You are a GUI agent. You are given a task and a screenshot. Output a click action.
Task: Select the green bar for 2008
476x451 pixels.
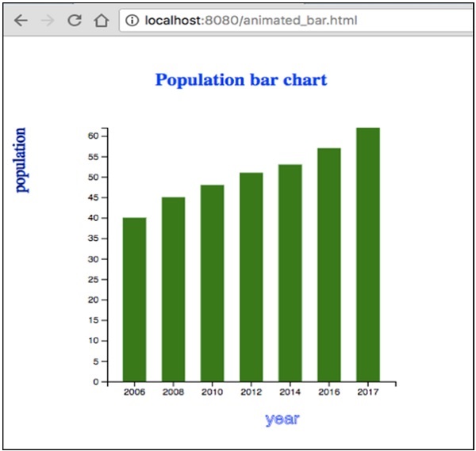click(x=173, y=289)
